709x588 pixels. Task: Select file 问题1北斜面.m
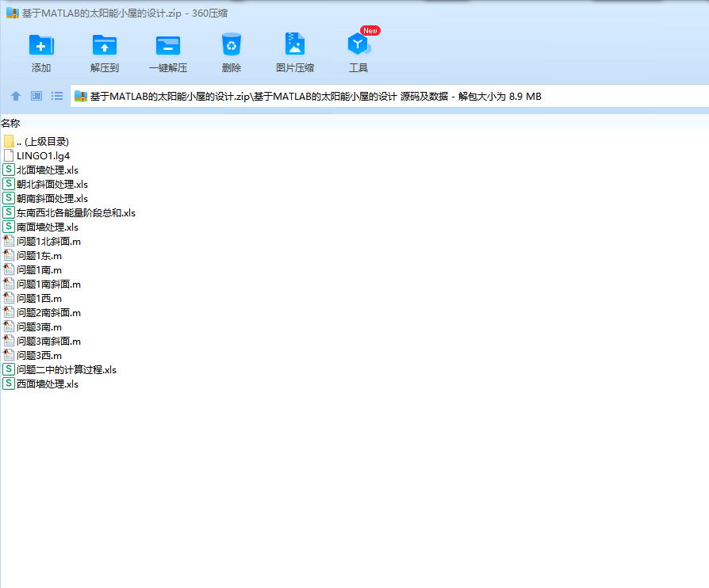click(x=42, y=242)
